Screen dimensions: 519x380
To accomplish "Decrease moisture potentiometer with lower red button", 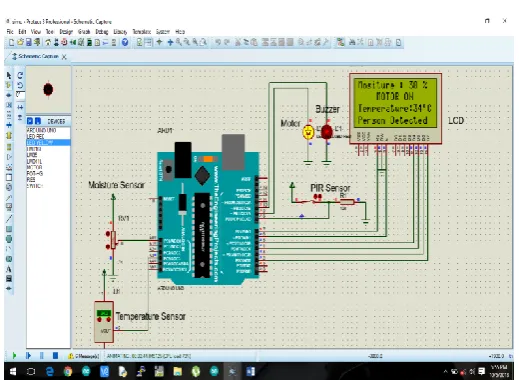I will tap(108, 247).
